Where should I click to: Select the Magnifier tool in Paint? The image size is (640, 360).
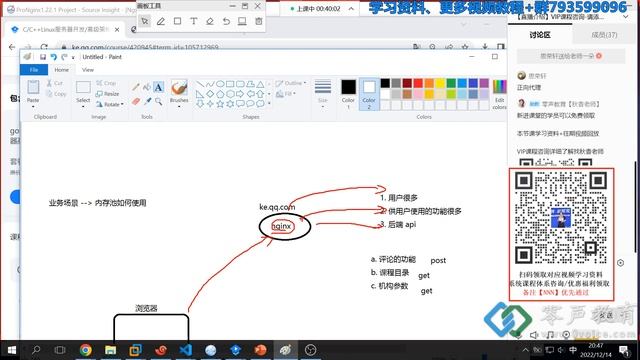158,101
